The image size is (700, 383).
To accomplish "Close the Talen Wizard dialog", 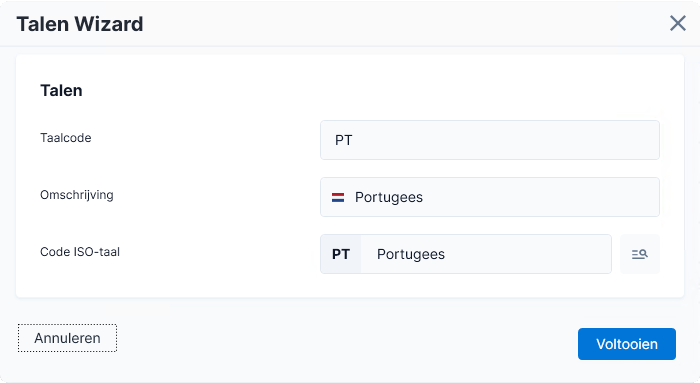I will (x=678, y=23).
